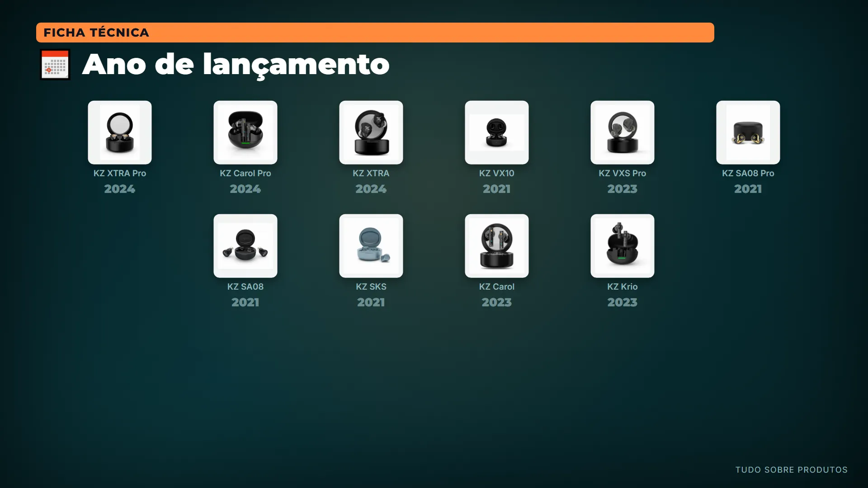Click the 'KZ XTRA Pro' name label
The image size is (868, 488).
click(x=120, y=173)
